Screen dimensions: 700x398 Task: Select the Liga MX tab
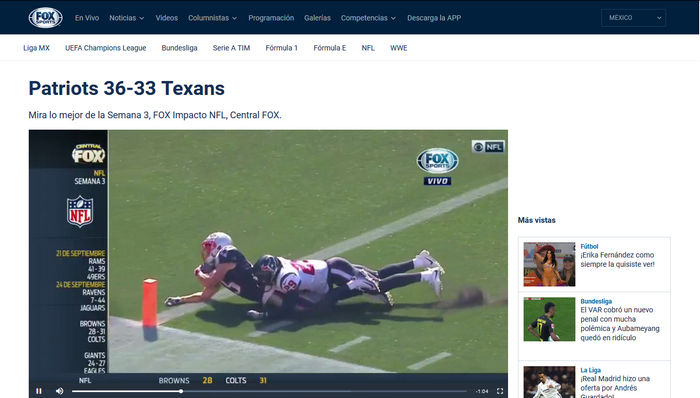(37, 48)
